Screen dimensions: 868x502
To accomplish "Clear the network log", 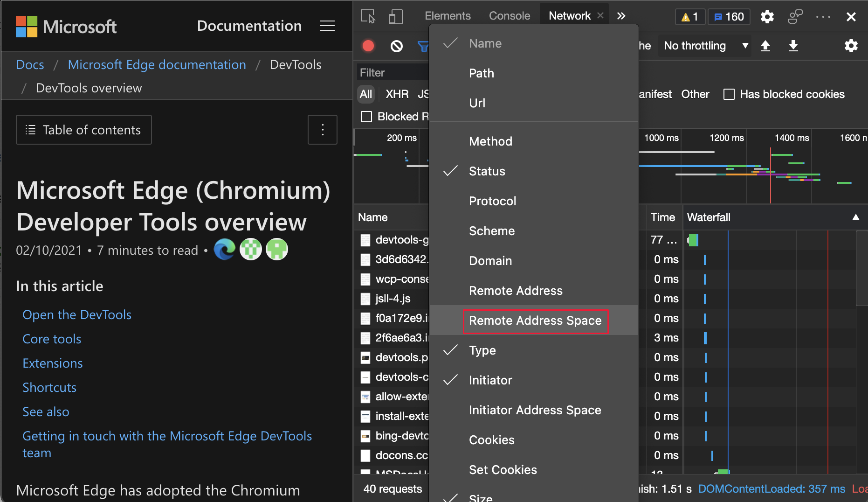I will 396,46.
